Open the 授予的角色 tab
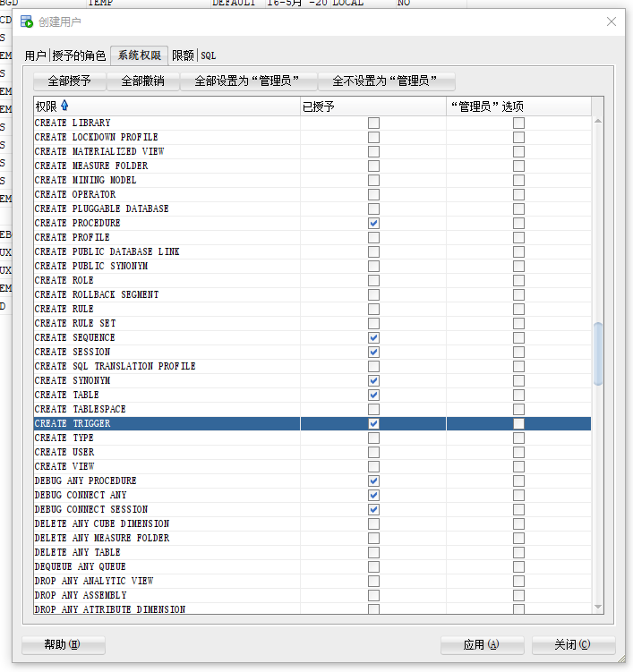Screen dimensions: 633x672 (x=79, y=55)
